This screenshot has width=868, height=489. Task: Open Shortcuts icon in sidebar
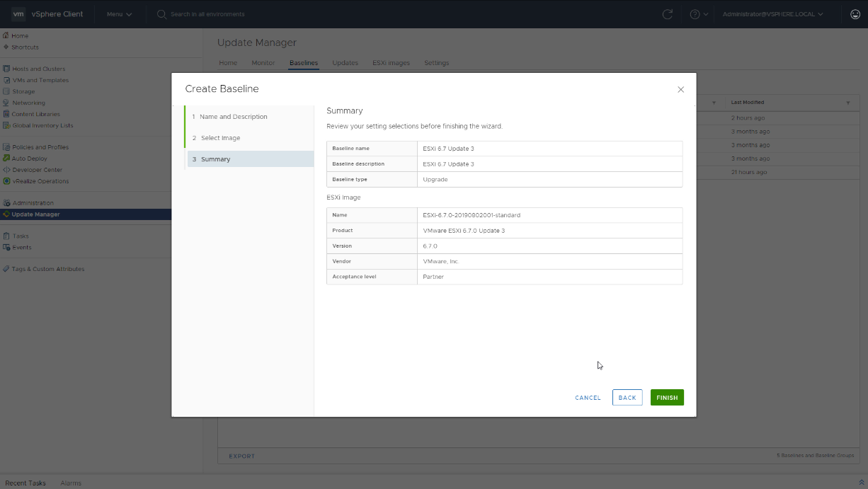6,47
